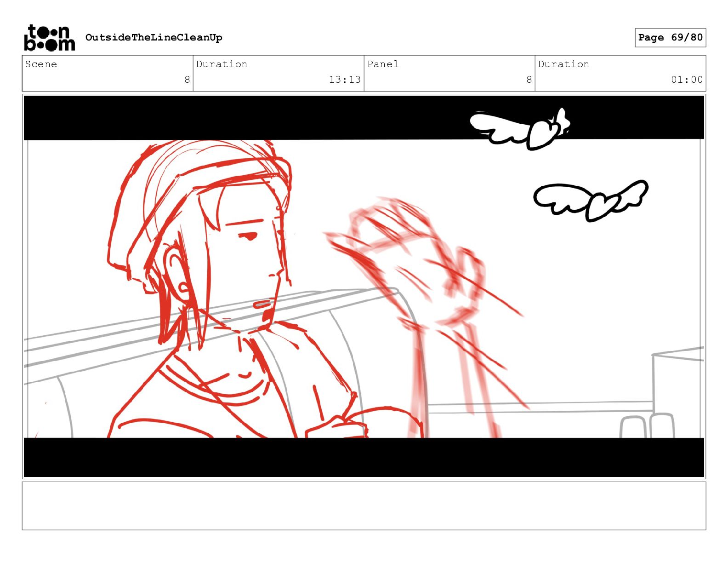Viewport: 728px width, 563px height.
Task: Click the Toon Boom logo
Action: coord(49,38)
